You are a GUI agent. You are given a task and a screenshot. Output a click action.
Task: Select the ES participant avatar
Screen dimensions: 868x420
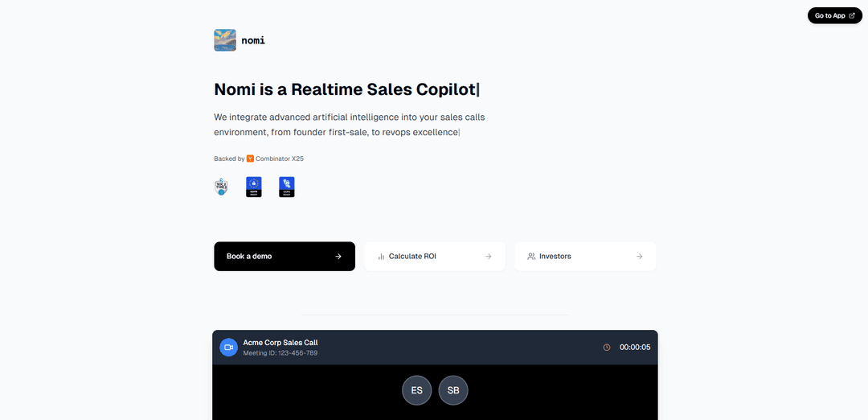[417, 390]
